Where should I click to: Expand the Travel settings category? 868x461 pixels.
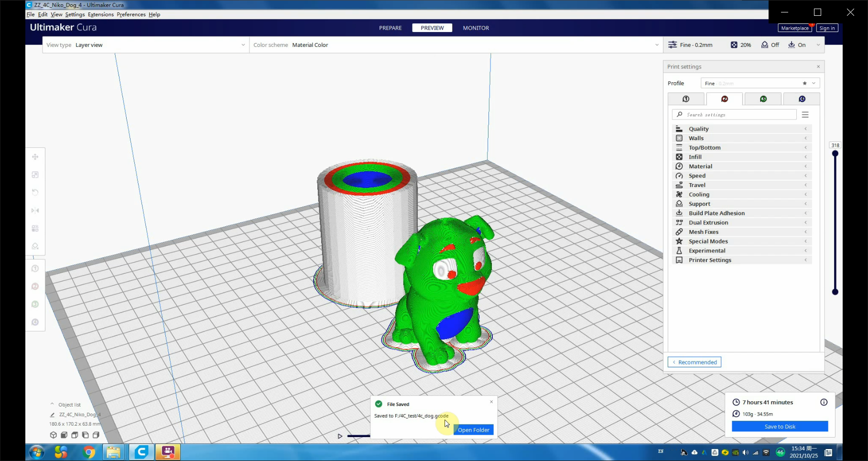pyautogui.click(x=742, y=185)
